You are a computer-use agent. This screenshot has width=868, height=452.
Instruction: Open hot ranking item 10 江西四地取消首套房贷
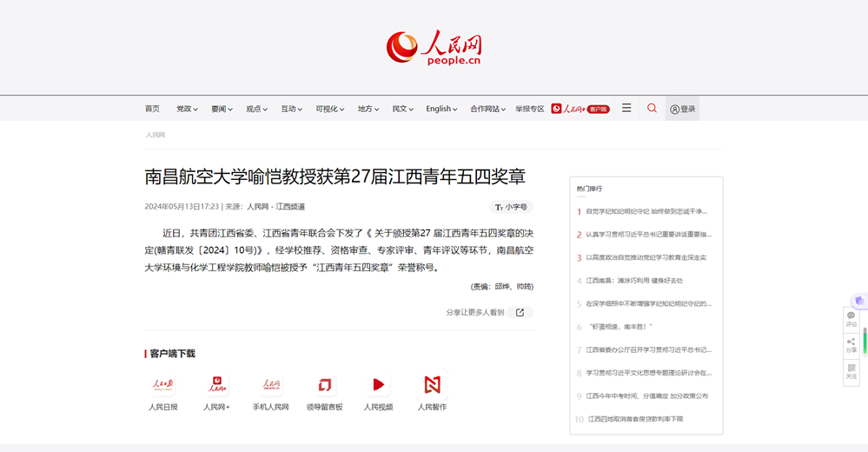[x=635, y=419]
